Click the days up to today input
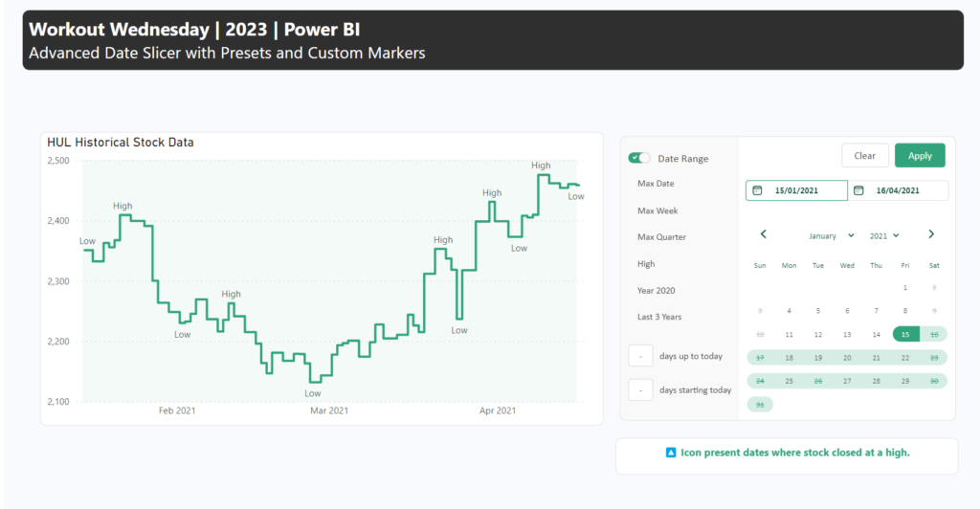Screen dimensions: 980x509 pyautogui.click(x=640, y=356)
